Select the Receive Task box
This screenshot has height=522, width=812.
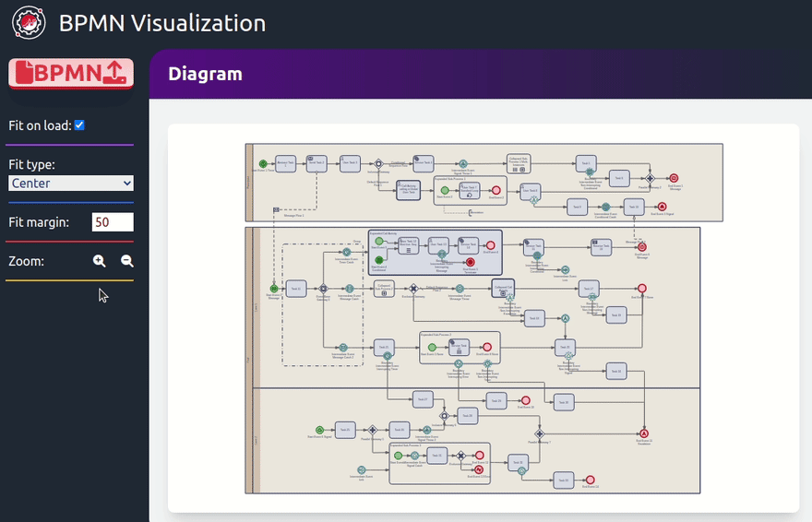pos(601,247)
